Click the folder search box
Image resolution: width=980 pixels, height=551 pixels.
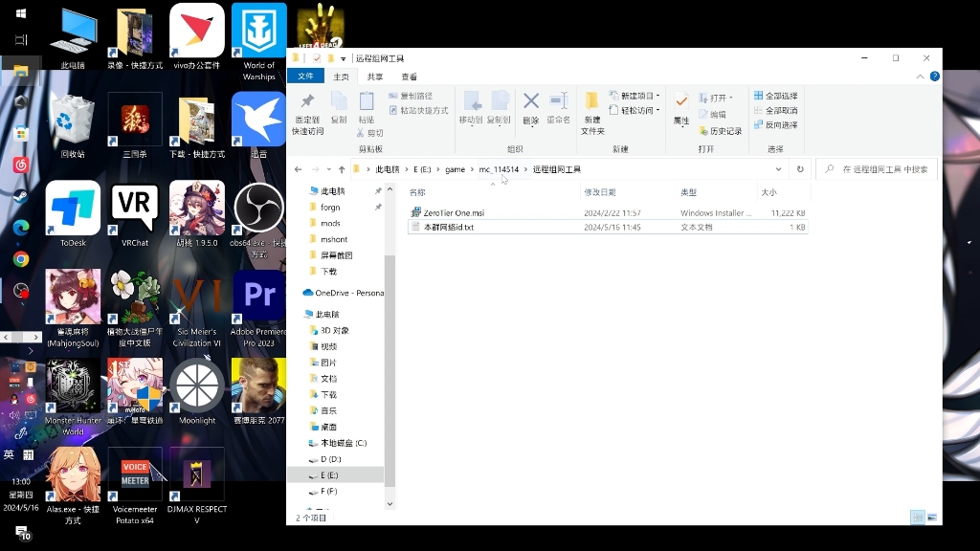pos(877,169)
